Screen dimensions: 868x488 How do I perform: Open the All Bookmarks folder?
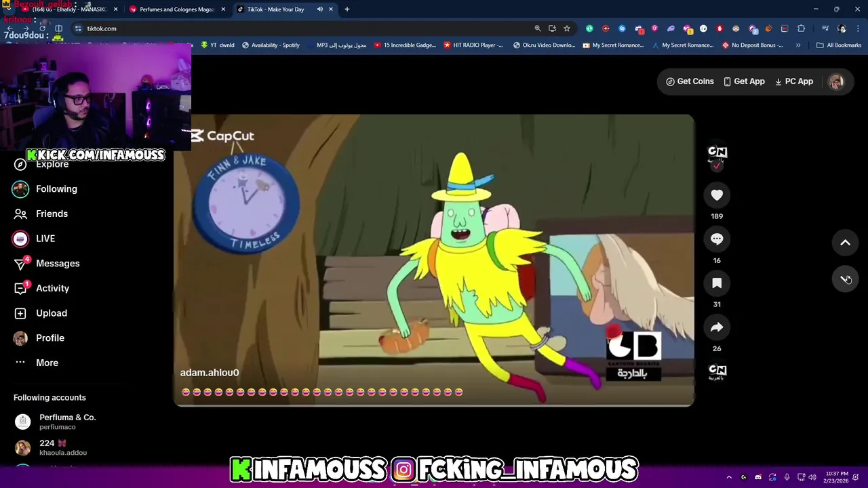(839, 45)
